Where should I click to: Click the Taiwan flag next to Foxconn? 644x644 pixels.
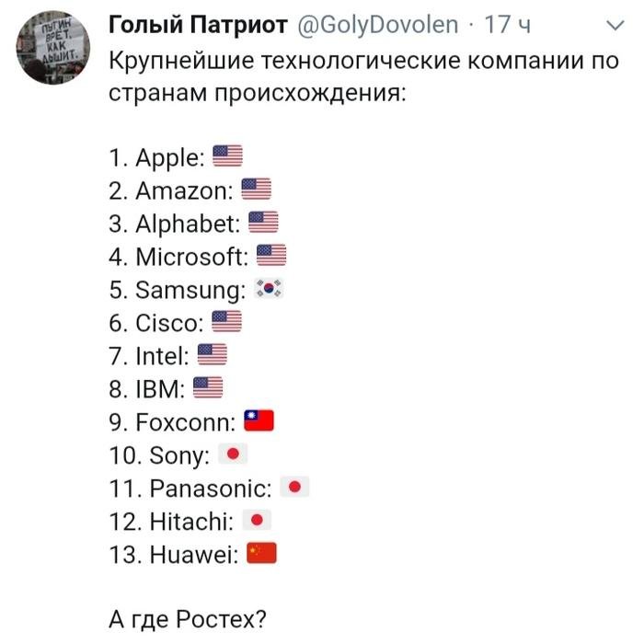point(260,421)
